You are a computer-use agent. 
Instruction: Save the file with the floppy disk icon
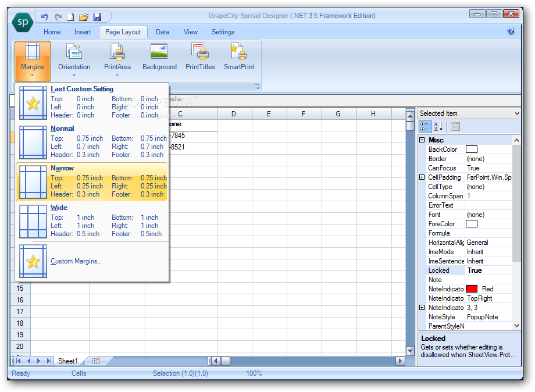(97, 17)
